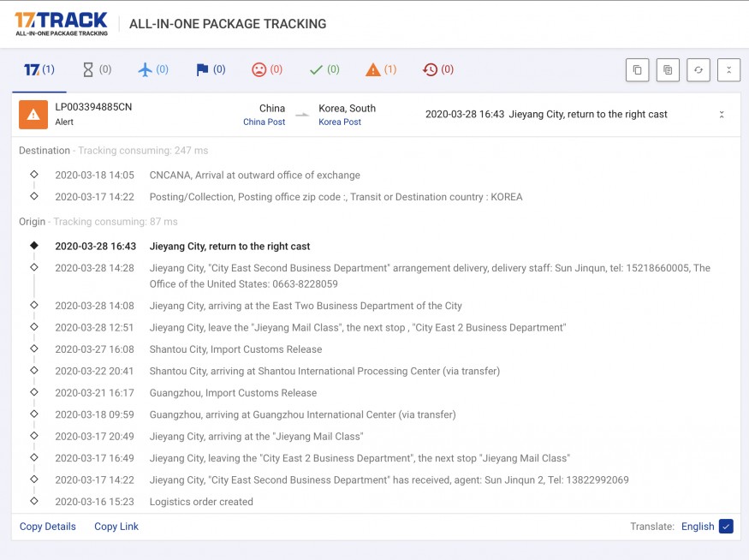Open the 17TRACK logo homepage
Screen dimensions: 749x560
point(61,24)
